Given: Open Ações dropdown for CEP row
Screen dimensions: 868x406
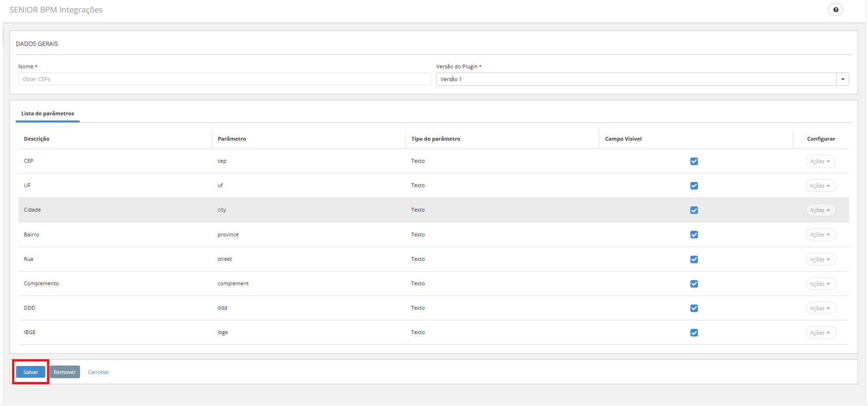Looking at the screenshot, I should coord(820,161).
